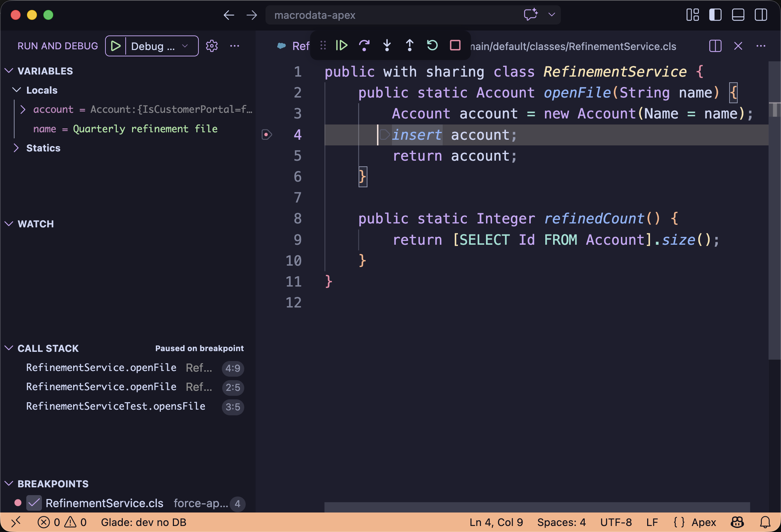
Task: Toggle the secondary side bar
Action: click(x=761, y=15)
